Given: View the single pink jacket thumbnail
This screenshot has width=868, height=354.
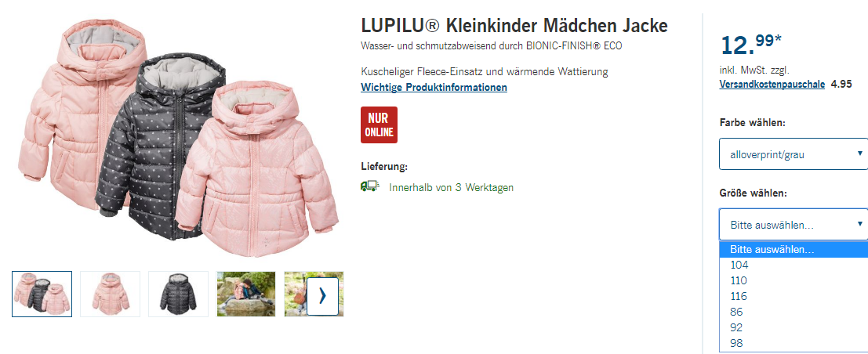Looking at the screenshot, I should point(110,294).
